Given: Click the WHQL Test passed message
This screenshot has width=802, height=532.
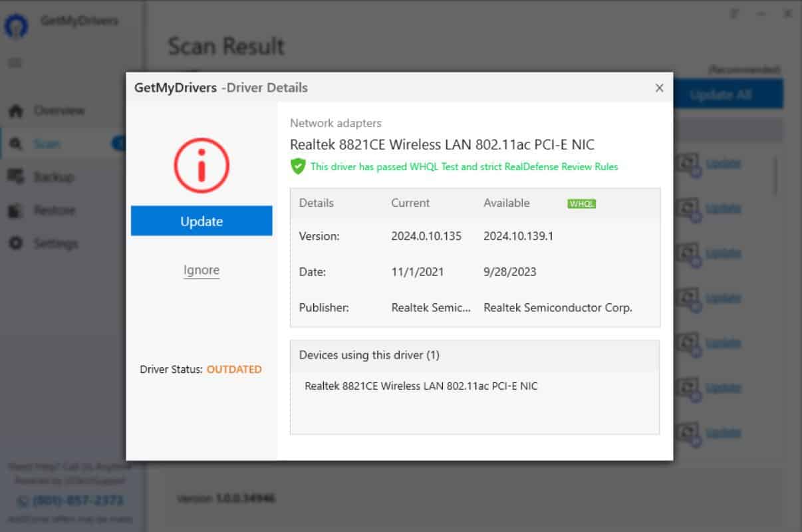Looking at the screenshot, I should [x=464, y=167].
